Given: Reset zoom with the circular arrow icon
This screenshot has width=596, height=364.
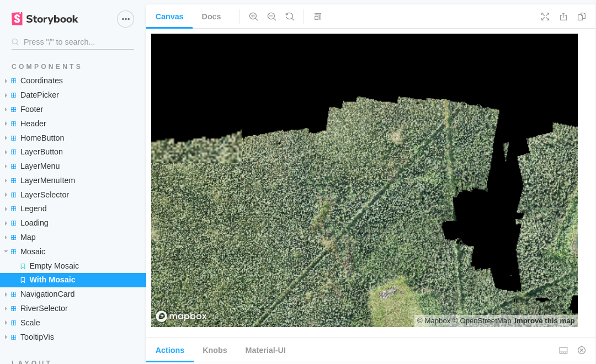Looking at the screenshot, I should (290, 17).
